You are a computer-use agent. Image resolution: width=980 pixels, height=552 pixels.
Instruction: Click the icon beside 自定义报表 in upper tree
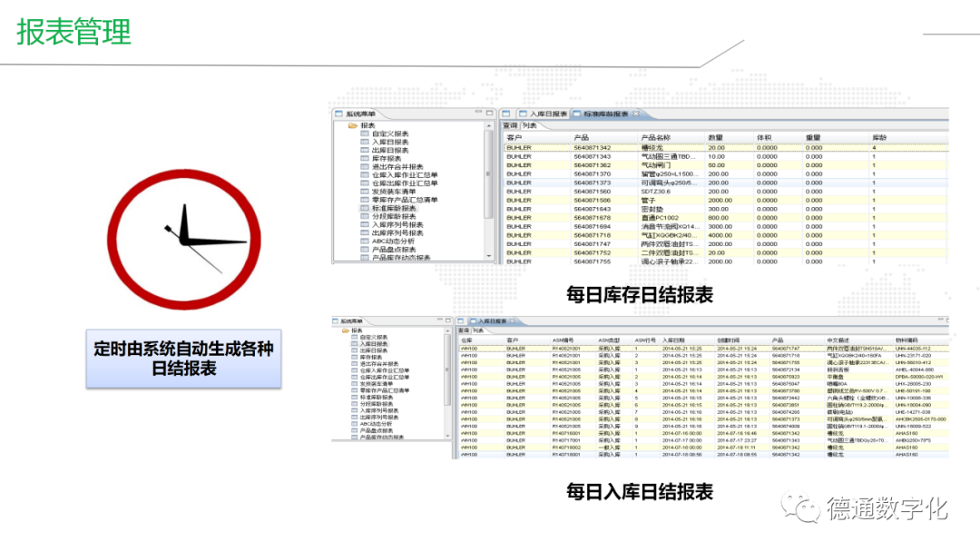[x=365, y=133]
